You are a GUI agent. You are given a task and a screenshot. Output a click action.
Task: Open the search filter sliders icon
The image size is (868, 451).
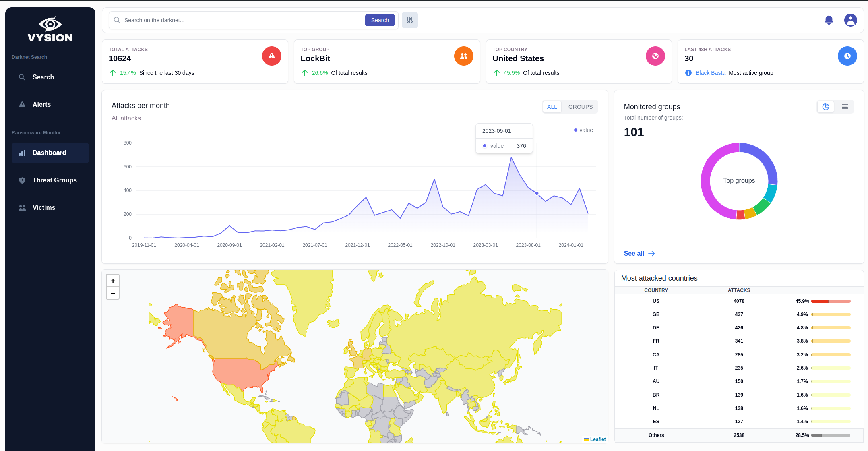[409, 20]
